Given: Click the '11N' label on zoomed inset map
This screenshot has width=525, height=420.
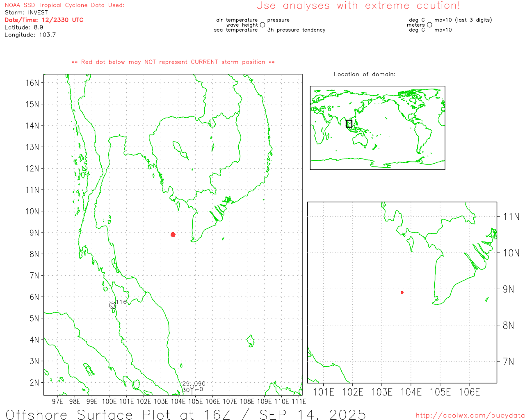Looking at the screenshot, I should click(511, 217).
